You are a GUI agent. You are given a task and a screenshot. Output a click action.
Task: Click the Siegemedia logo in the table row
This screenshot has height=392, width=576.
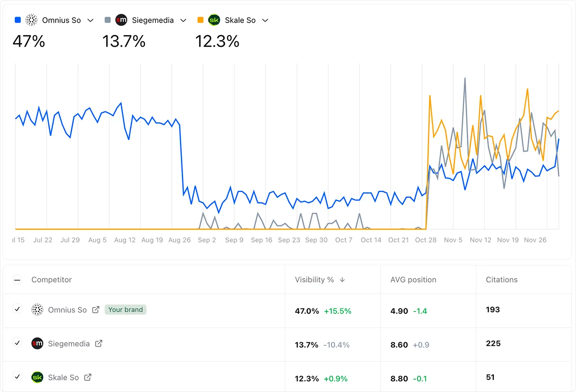click(x=37, y=344)
